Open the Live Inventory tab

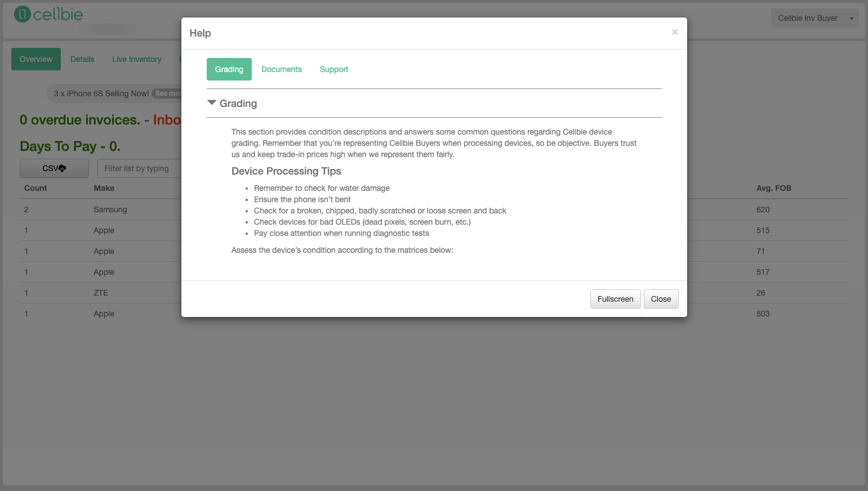(137, 59)
